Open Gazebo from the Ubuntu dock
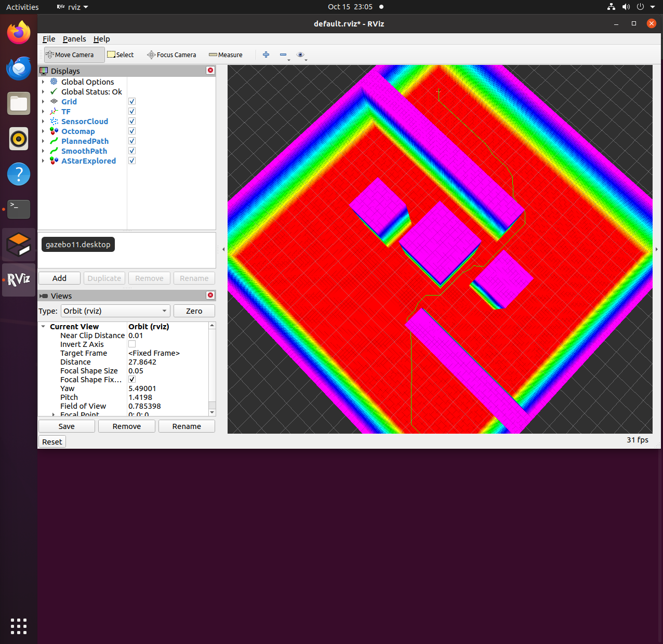Image resolution: width=663 pixels, height=644 pixels. [19, 245]
